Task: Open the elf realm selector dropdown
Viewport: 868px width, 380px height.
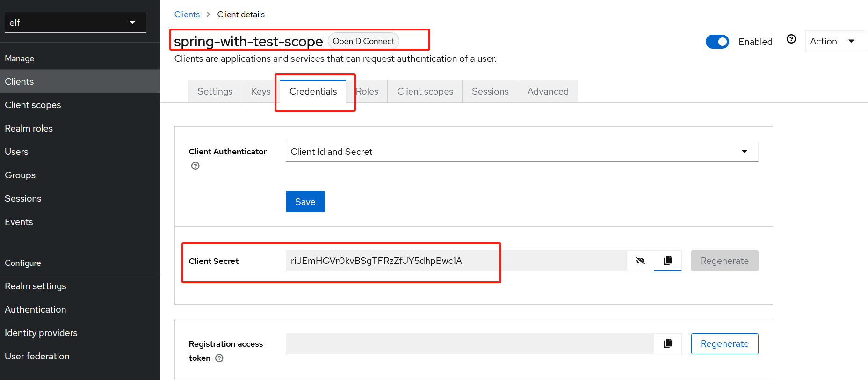Action: [x=75, y=22]
